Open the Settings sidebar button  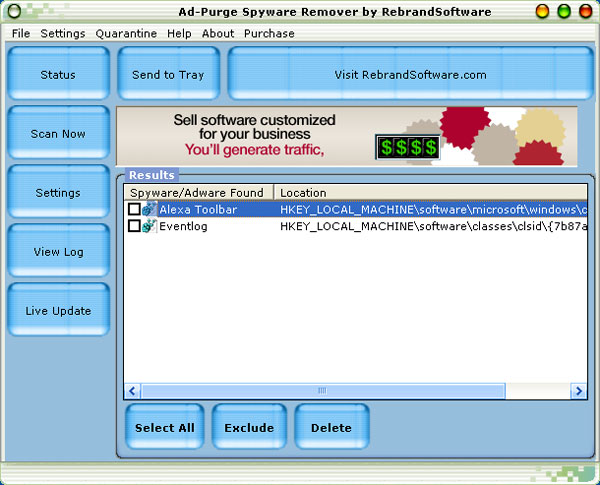click(58, 191)
